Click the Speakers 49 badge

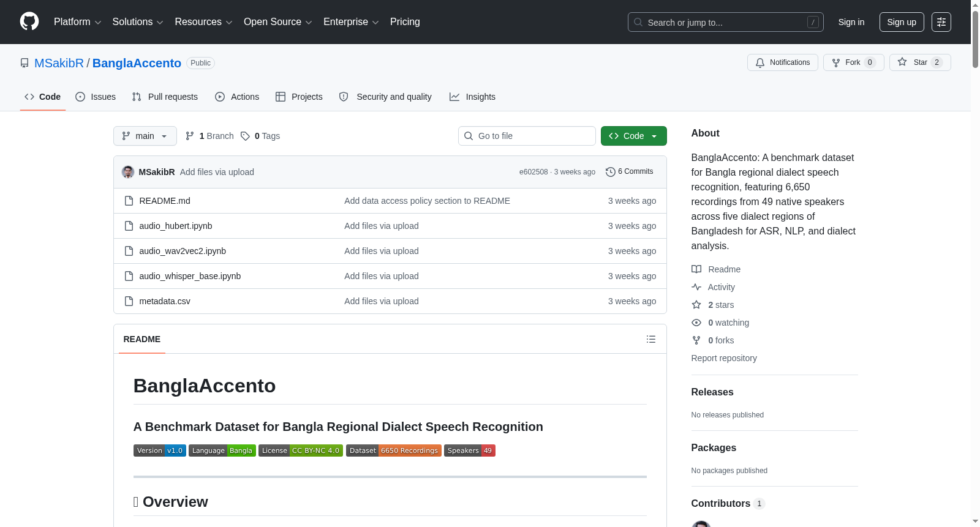coord(470,450)
